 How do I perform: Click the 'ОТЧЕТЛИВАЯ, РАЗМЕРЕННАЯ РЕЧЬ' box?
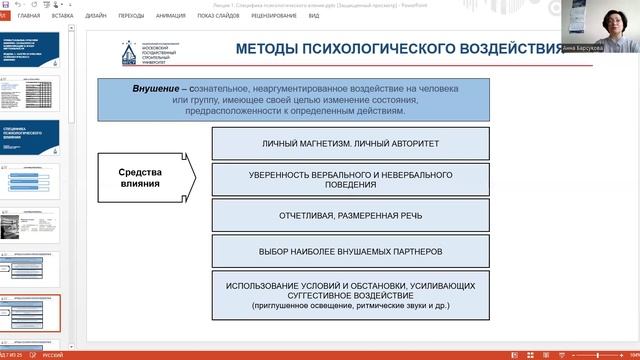tap(351, 216)
